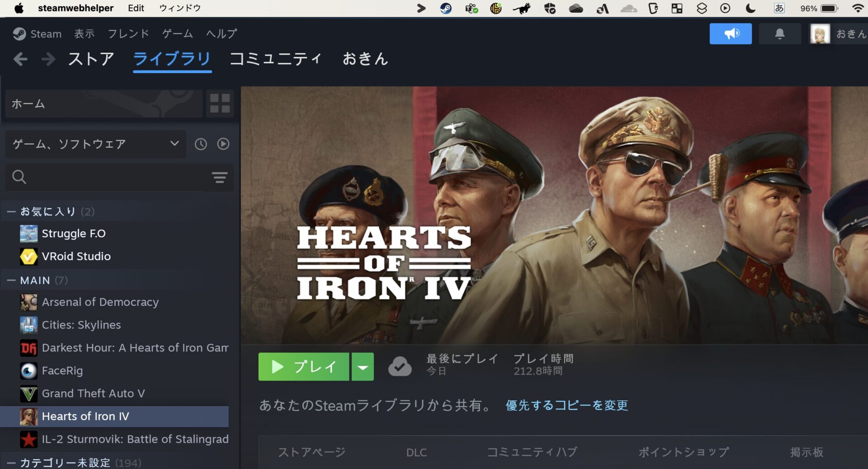Open the ゲーム、ソフトウェア filter dropdown

pyautogui.click(x=96, y=144)
